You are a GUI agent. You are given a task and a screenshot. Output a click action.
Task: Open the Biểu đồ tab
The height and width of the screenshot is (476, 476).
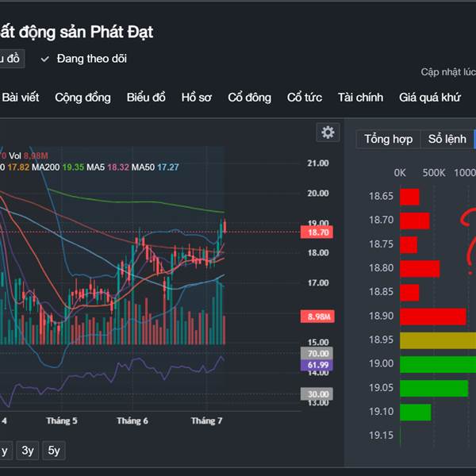146,98
